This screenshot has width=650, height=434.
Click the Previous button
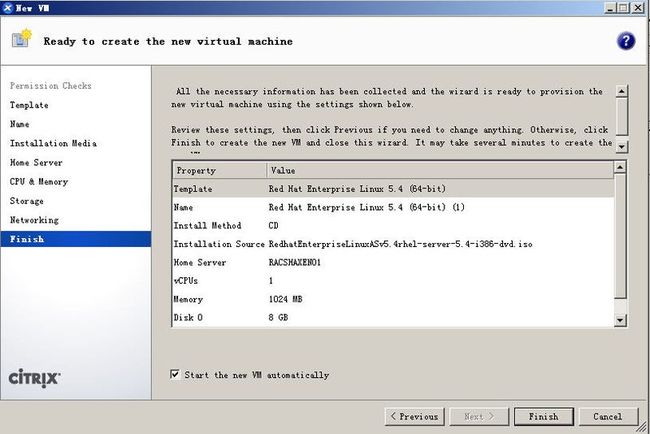tap(415, 417)
